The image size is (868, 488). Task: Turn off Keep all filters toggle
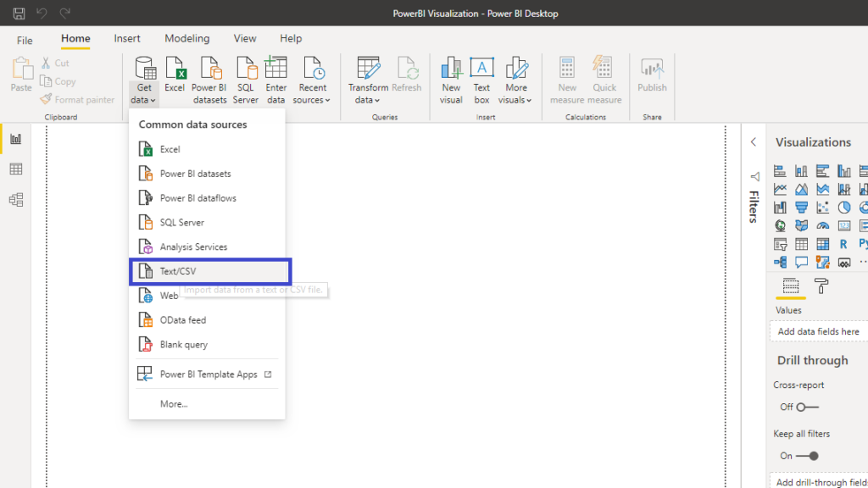tap(806, 456)
